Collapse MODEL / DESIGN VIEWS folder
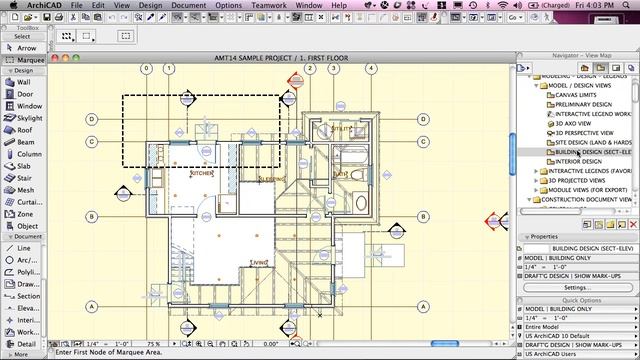Image resolution: width=640 pixels, height=360 pixels. [536, 86]
